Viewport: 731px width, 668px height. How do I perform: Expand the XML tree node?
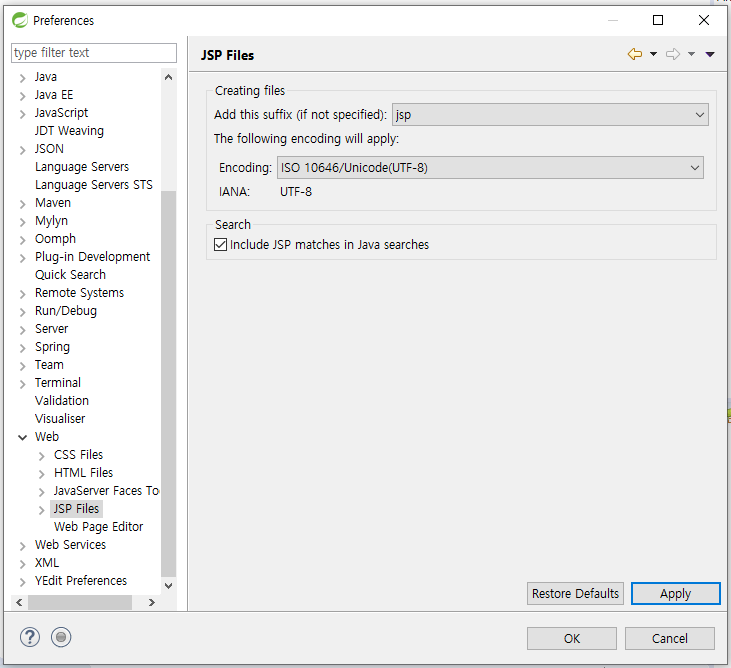tap(22, 564)
